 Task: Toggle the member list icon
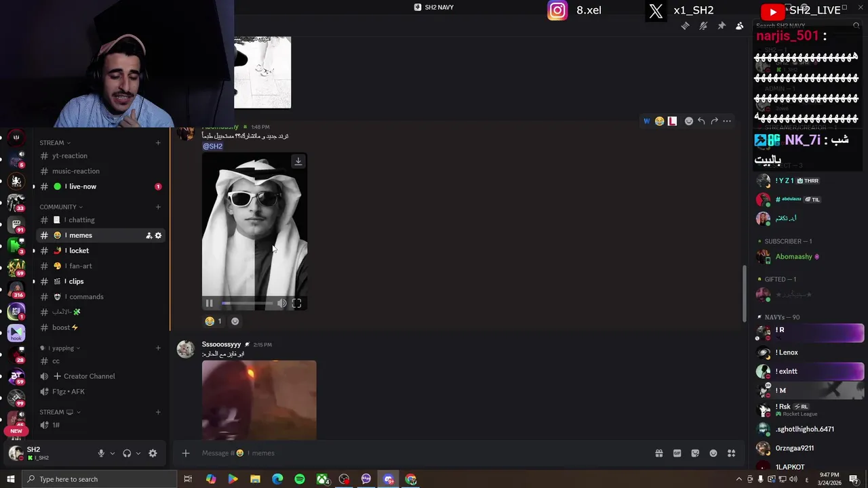pos(739,26)
